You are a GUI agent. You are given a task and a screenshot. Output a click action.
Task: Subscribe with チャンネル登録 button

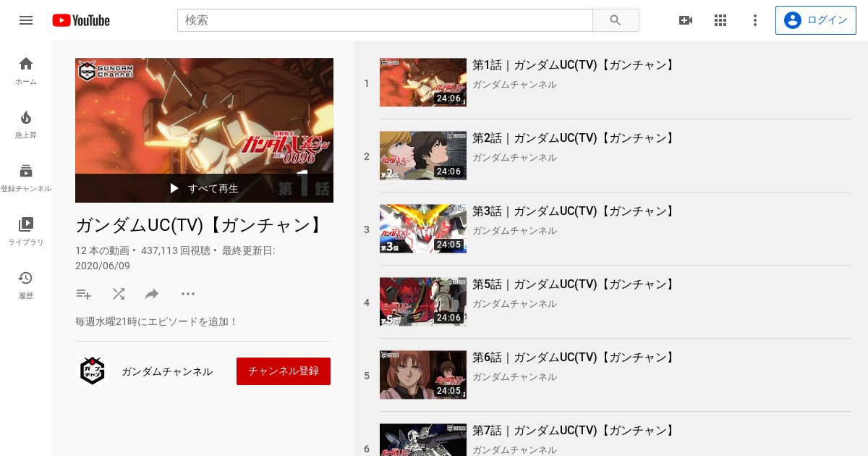tap(284, 371)
